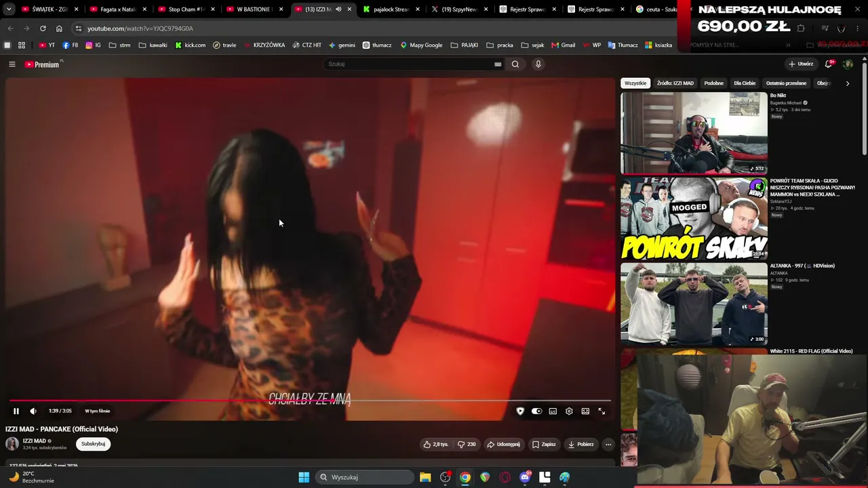Select the Wszystkie filter chip
The image size is (868, 488).
click(x=635, y=83)
